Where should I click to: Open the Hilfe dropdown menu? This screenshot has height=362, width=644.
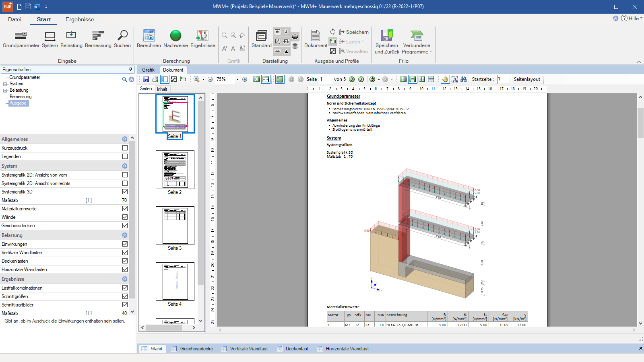coord(632,18)
